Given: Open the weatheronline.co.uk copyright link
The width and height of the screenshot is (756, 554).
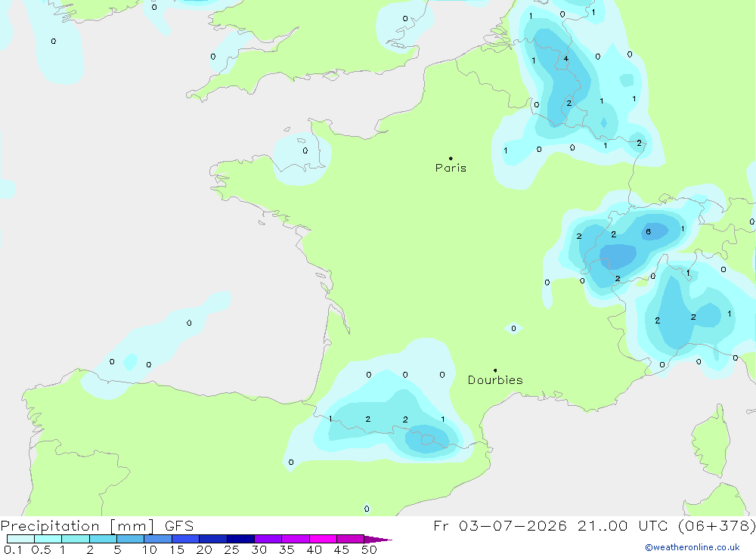Looking at the screenshot, I should (x=692, y=547).
